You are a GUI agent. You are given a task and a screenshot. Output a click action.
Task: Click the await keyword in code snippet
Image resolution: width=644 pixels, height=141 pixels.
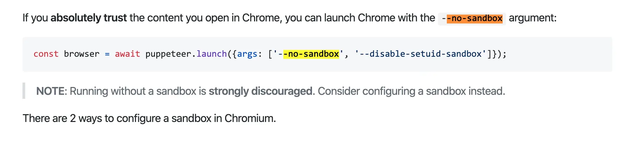[x=127, y=54]
